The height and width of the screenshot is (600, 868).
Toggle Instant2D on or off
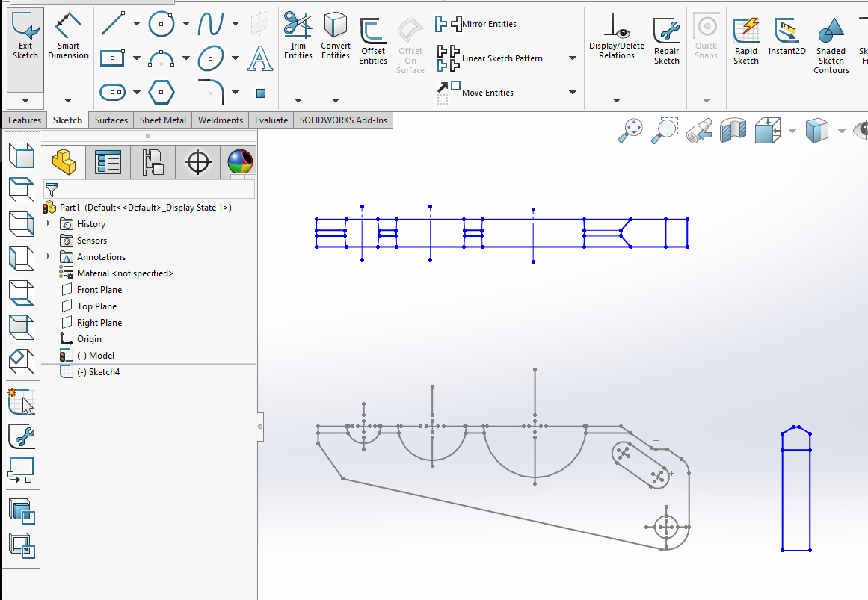[787, 37]
